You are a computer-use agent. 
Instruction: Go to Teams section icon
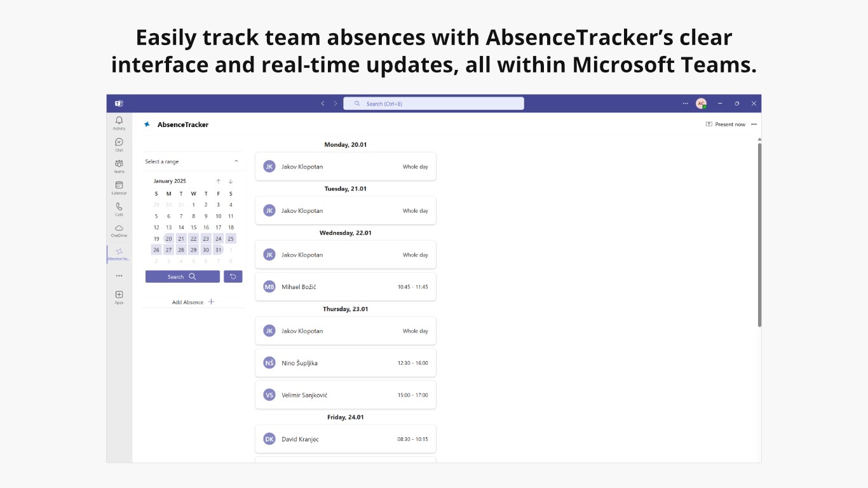pyautogui.click(x=119, y=165)
